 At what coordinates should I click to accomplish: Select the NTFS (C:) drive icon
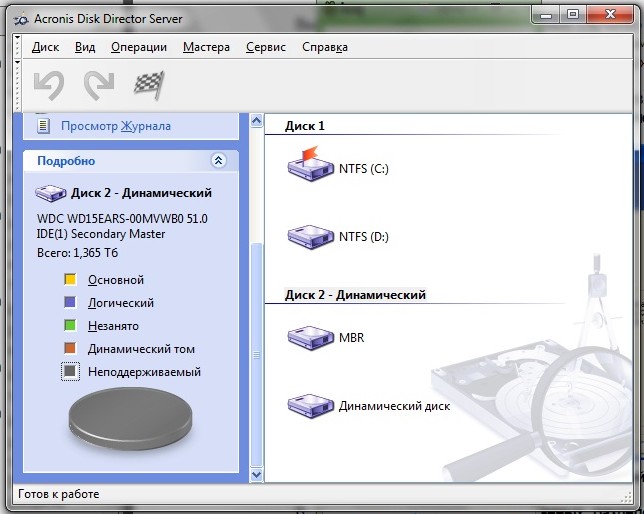coord(310,164)
